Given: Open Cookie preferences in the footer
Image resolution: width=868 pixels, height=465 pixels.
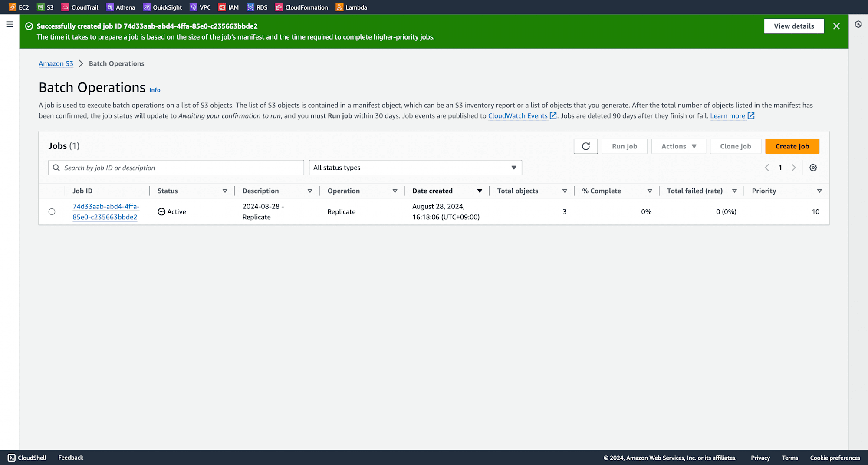Looking at the screenshot, I should point(835,458).
